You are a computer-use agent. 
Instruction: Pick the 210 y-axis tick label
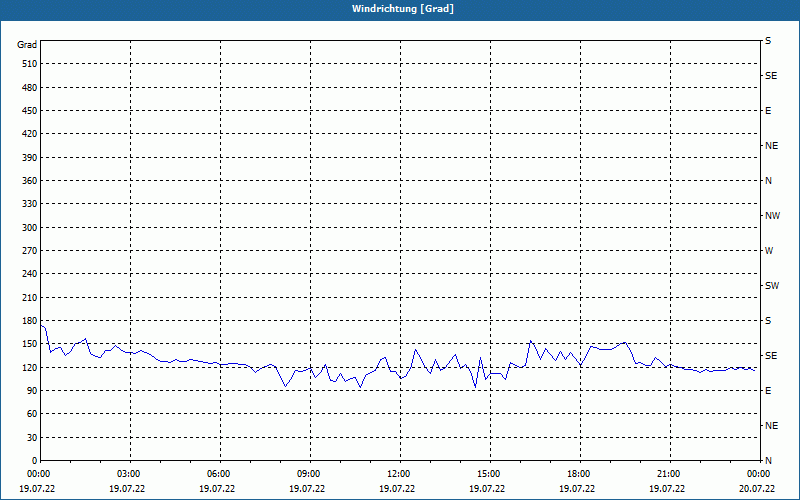(x=29, y=297)
